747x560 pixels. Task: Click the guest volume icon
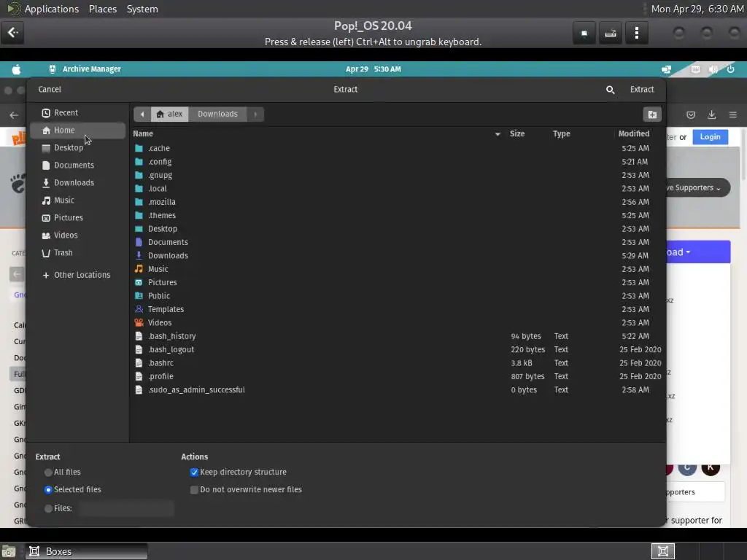tap(713, 69)
